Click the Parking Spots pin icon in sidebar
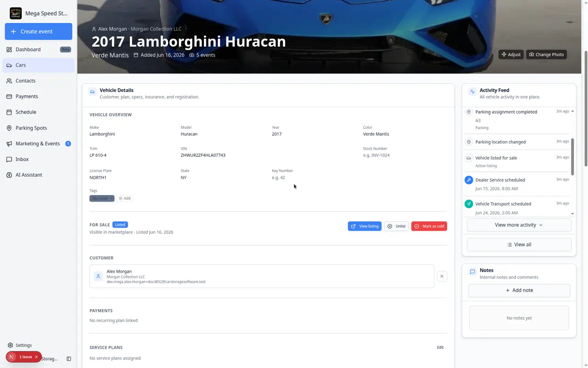 tap(9, 128)
